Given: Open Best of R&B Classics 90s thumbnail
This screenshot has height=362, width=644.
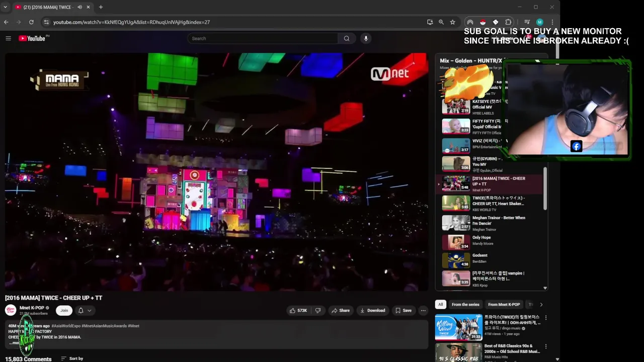Looking at the screenshot, I should tap(458, 353).
